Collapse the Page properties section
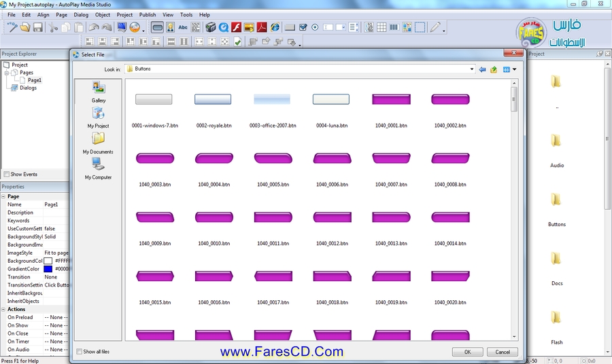This screenshot has height=364, width=612. (x=3, y=196)
